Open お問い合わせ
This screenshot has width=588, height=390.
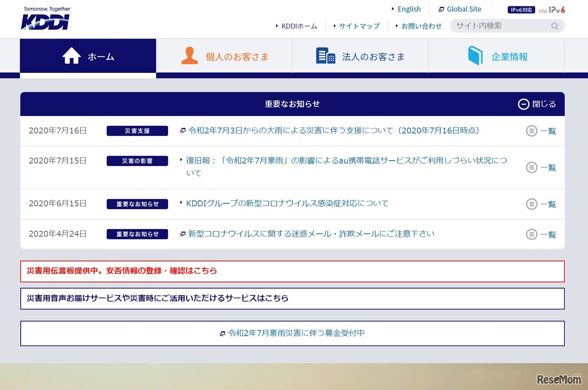pos(421,26)
